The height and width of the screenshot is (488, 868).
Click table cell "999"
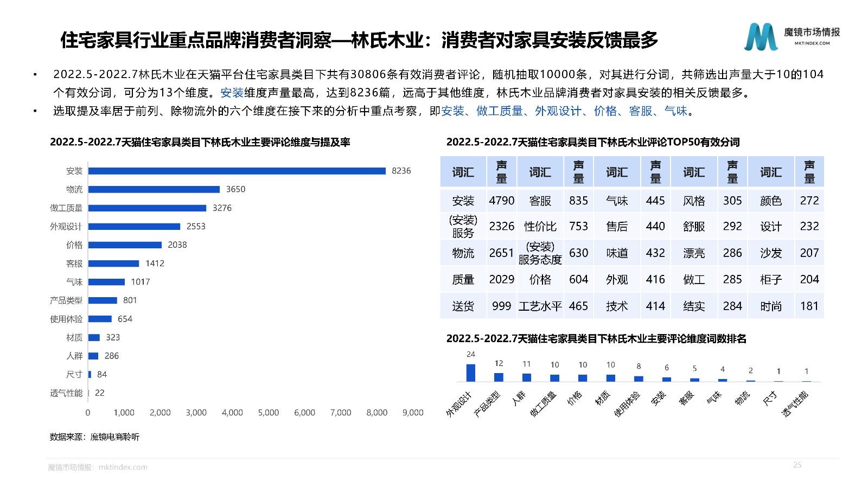pyautogui.click(x=502, y=306)
